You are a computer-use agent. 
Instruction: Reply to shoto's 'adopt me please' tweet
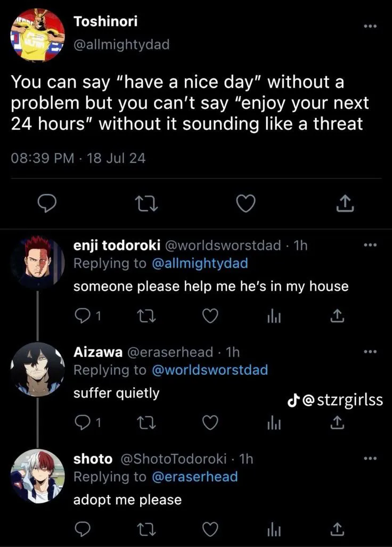(x=81, y=529)
